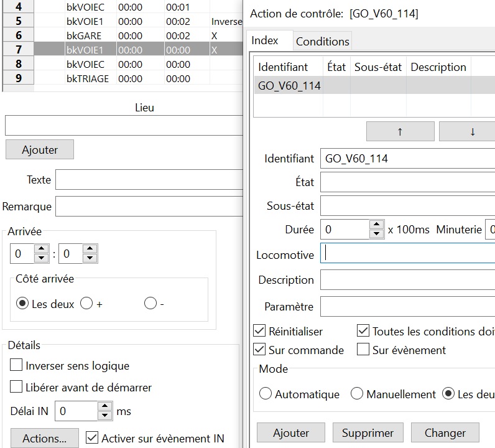
Task: Select Manuellement mode radio
Action: (x=357, y=394)
